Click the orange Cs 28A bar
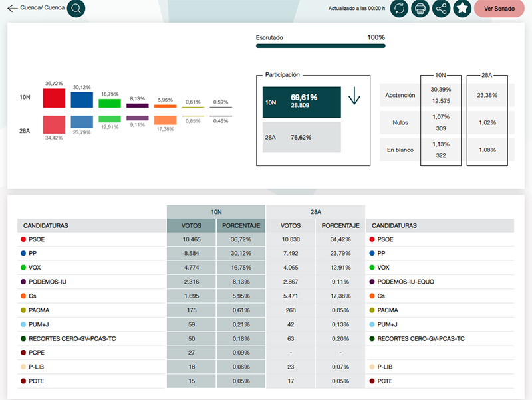 click(165, 120)
